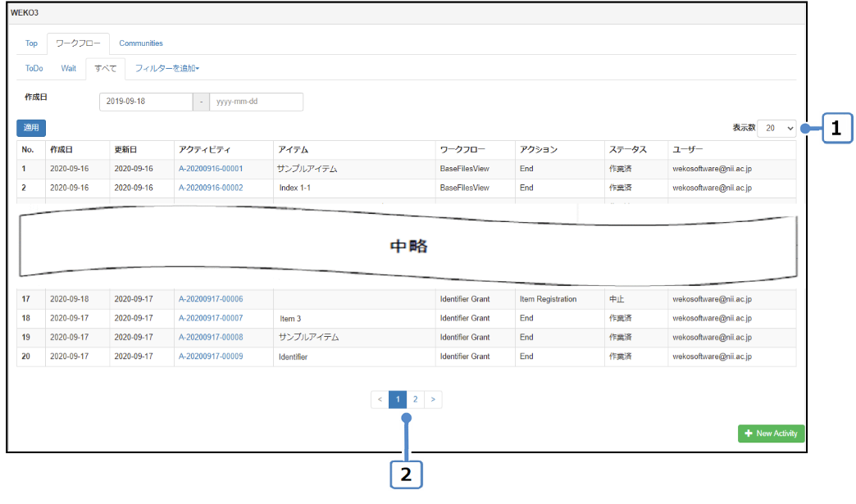Click the end date yyyy-mm-dd field
This screenshot has height=504, width=856.
pos(257,102)
